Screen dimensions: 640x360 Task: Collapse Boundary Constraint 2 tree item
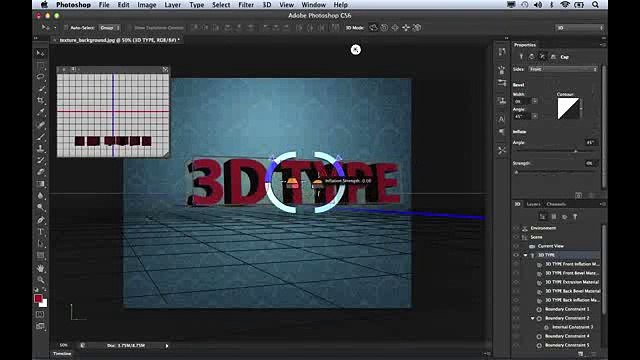[x=533, y=318]
